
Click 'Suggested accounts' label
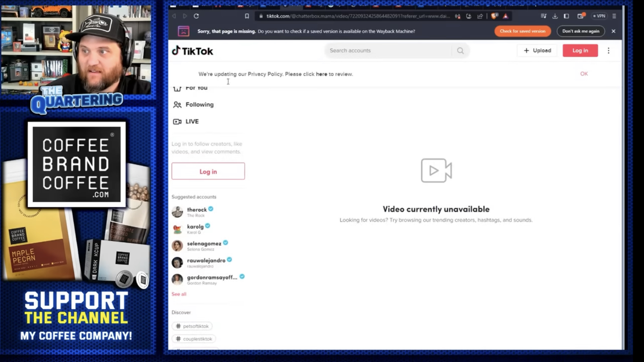pyautogui.click(x=194, y=197)
